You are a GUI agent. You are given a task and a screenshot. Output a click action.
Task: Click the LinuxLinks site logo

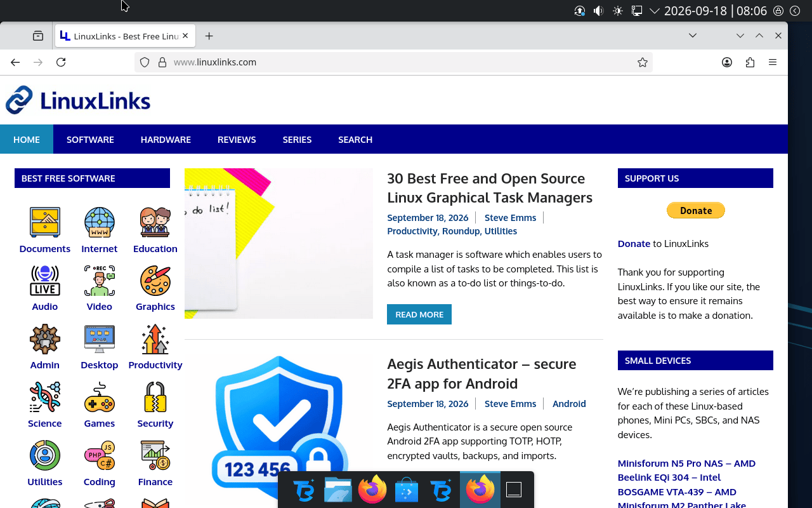point(78,100)
